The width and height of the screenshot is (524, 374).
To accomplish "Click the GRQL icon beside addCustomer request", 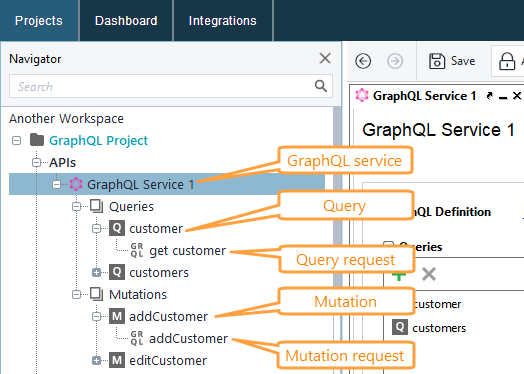I will click(x=137, y=338).
